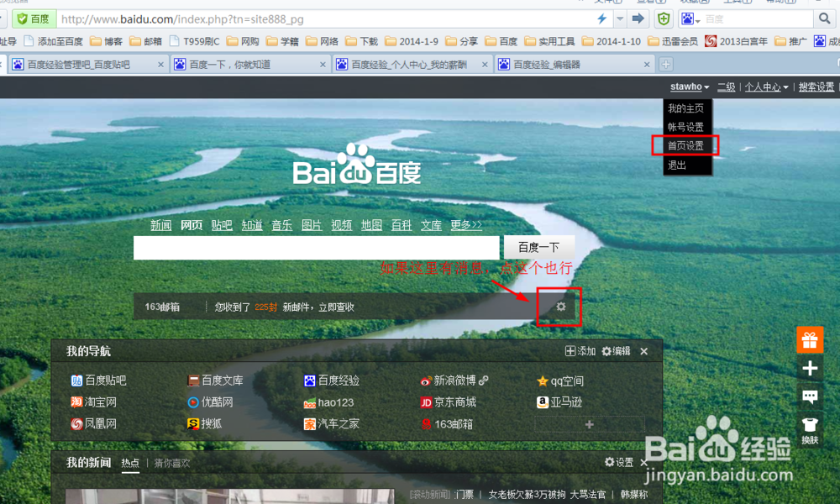Open 汽车之家 navigation shortcut
This screenshot has width=840, height=504.
(332, 424)
